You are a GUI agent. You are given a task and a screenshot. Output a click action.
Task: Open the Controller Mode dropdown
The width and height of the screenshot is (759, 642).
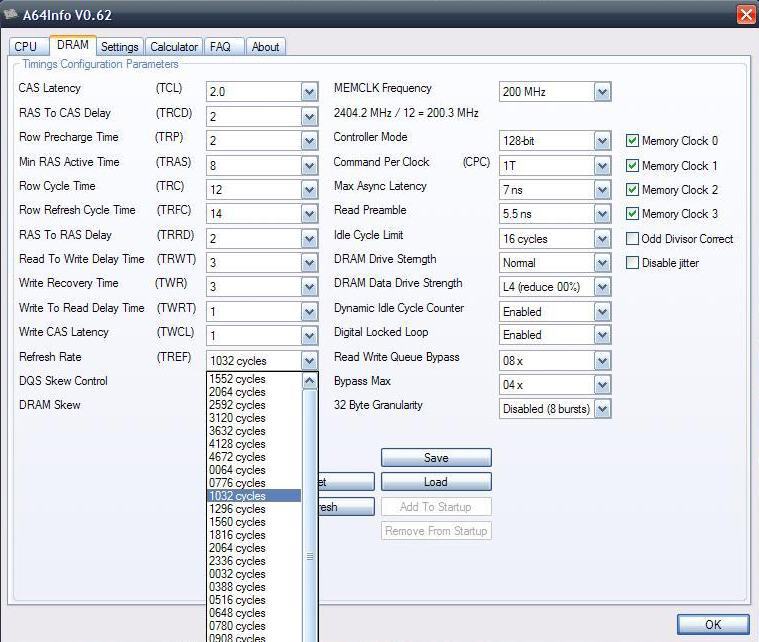coord(602,141)
